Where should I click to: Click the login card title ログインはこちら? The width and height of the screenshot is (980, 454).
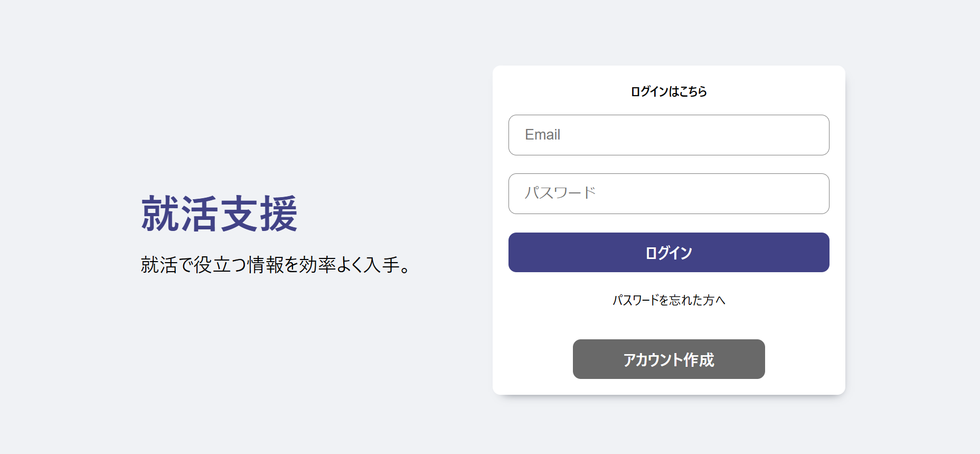pos(668,91)
